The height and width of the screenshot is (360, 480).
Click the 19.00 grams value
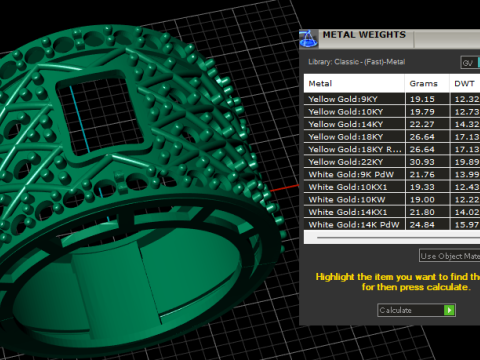tap(422, 200)
